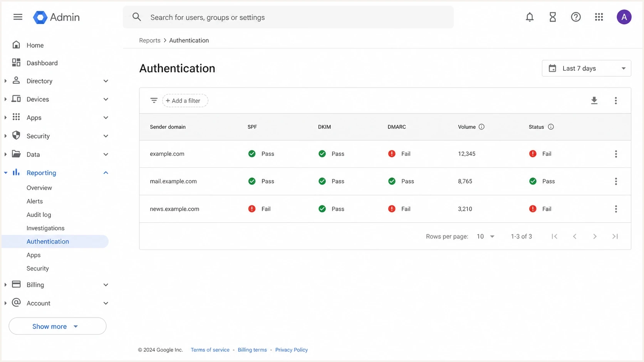Expand the Security section chevron
This screenshot has width=644, height=362.
[106, 136]
